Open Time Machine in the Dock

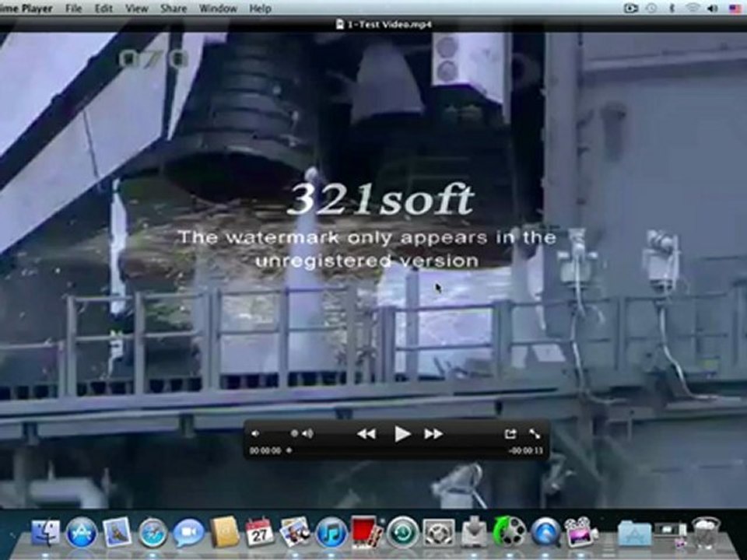(x=403, y=532)
